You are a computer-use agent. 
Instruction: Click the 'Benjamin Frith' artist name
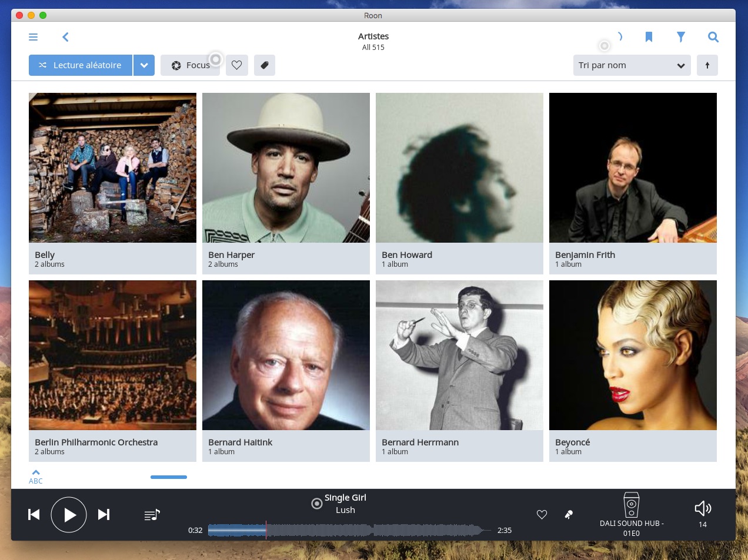point(585,255)
